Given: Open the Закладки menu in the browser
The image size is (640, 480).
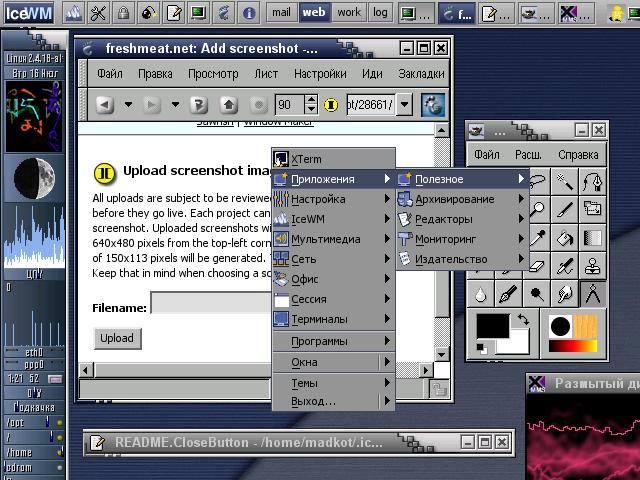Looking at the screenshot, I should [421, 74].
